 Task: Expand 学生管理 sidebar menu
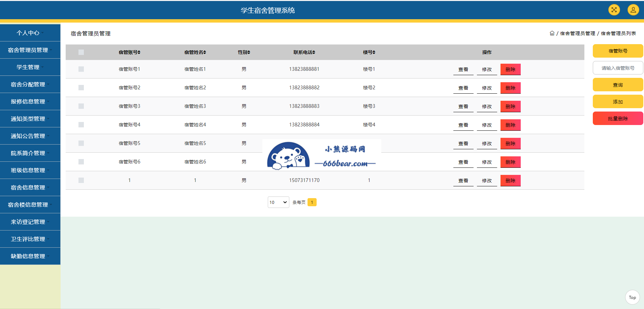tap(30, 67)
